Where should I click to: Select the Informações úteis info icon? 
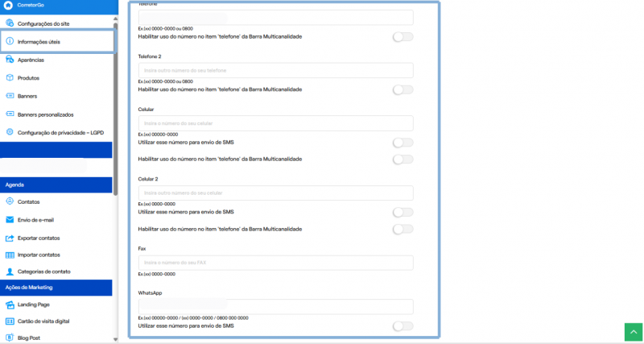(x=10, y=42)
